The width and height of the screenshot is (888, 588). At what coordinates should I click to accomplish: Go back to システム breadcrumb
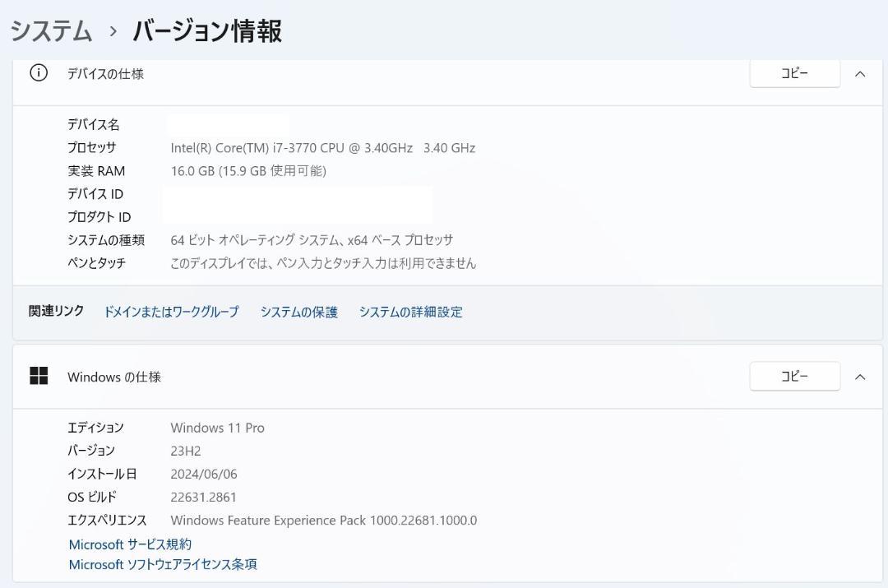51,30
